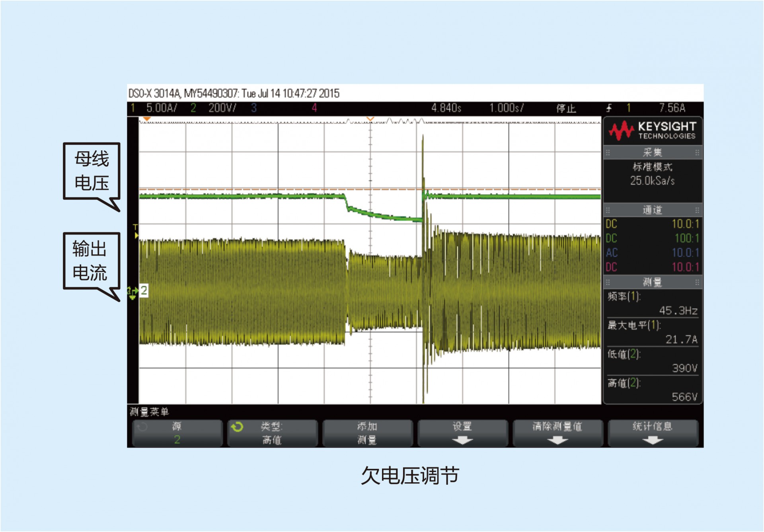Click the down arrow under 统计信息

(x=653, y=440)
